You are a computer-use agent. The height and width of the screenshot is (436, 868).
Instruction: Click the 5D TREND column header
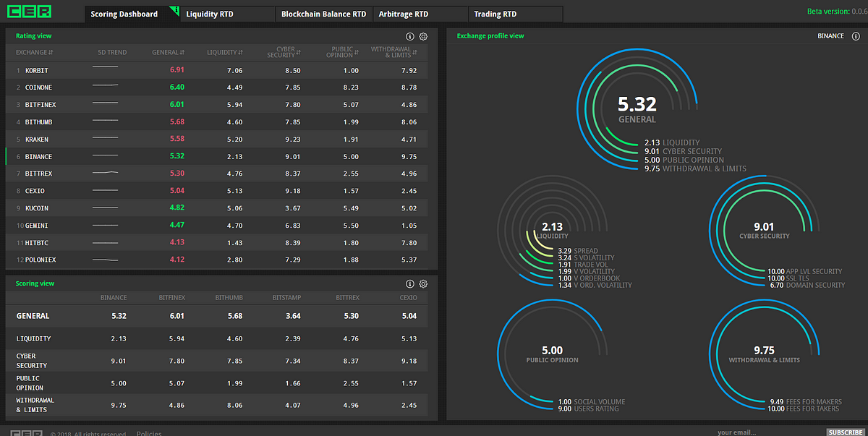coord(112,52)
